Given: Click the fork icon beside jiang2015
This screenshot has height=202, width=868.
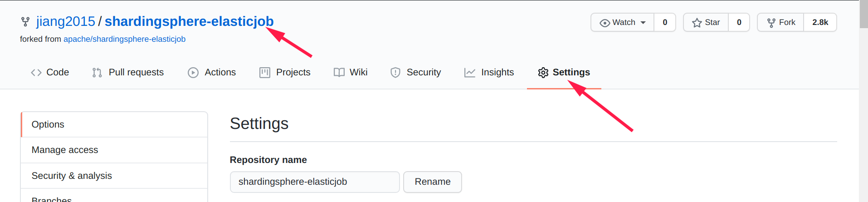Looking at the screenshot, I should [25, 21].
